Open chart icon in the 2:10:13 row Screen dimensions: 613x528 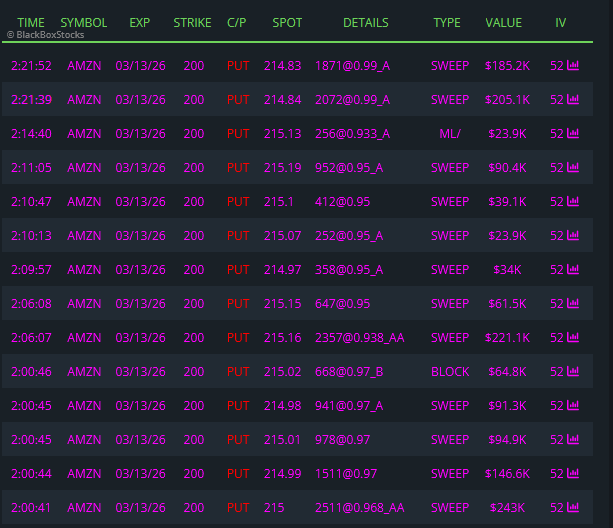tap(573, 235)
